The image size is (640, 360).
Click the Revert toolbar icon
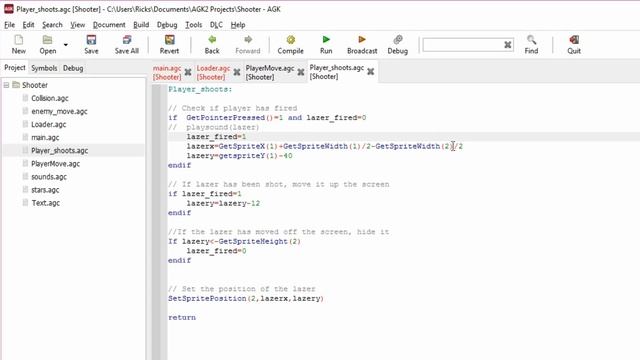pos(169,44)
